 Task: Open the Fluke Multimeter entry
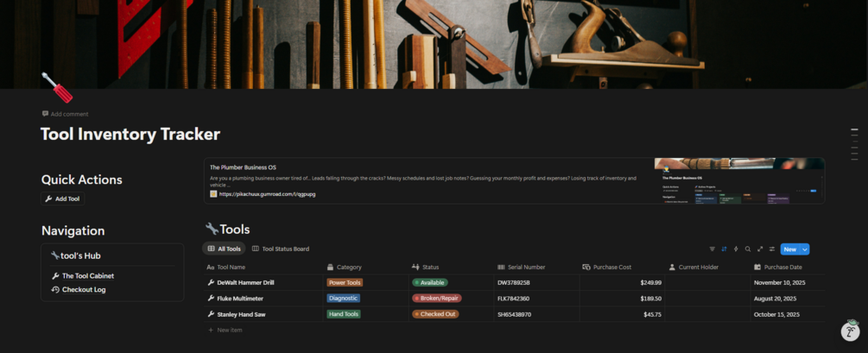coord(240,299)
